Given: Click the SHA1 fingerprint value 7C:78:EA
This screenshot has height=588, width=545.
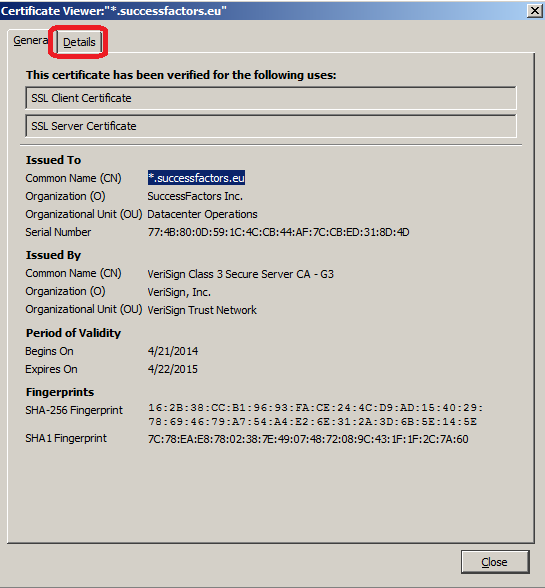Looking at the screenshot, I should click(x=308, y=439).
